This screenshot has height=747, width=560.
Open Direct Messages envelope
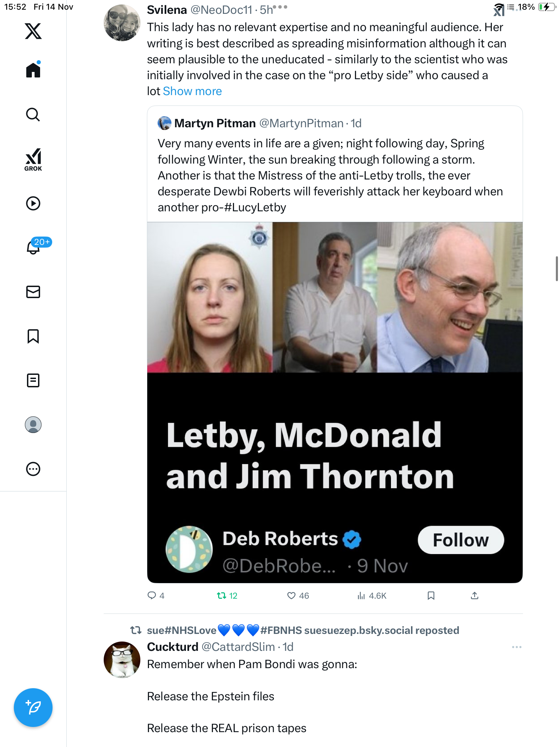pos(33,292)
